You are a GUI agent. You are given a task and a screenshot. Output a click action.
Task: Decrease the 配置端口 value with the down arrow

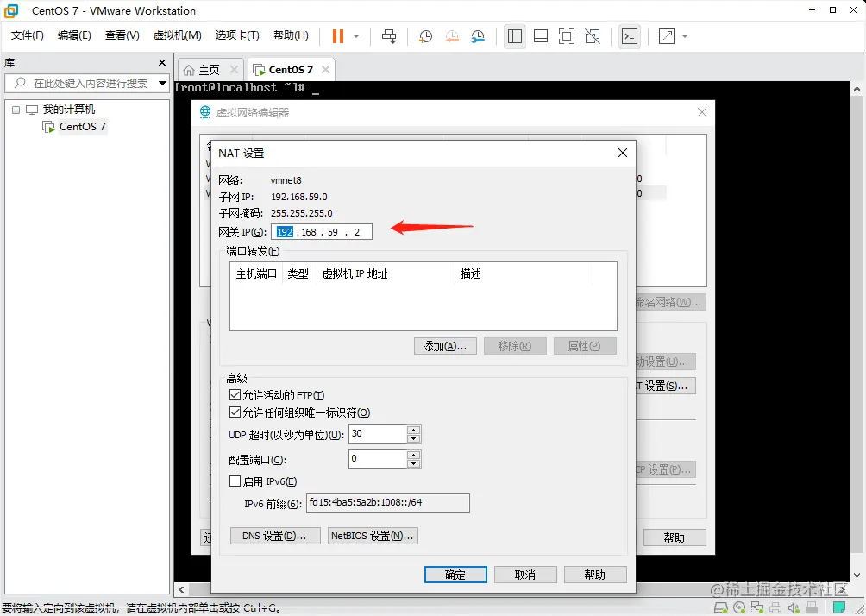click(414, 463)
